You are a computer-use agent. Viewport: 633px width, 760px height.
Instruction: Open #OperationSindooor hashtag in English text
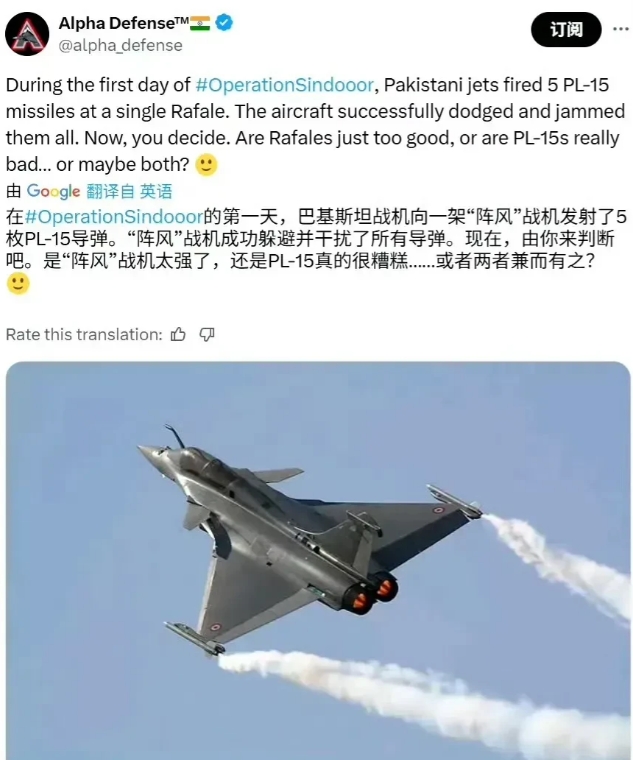pyautogui.click(x=285, y=85)
